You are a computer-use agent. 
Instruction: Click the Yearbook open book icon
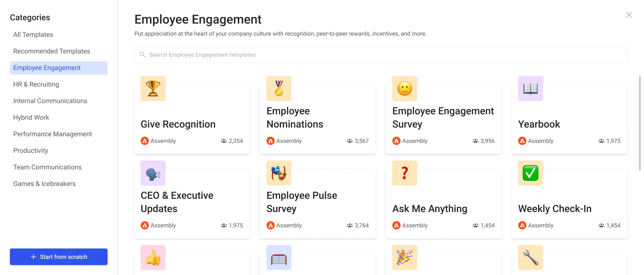point(531,88)
